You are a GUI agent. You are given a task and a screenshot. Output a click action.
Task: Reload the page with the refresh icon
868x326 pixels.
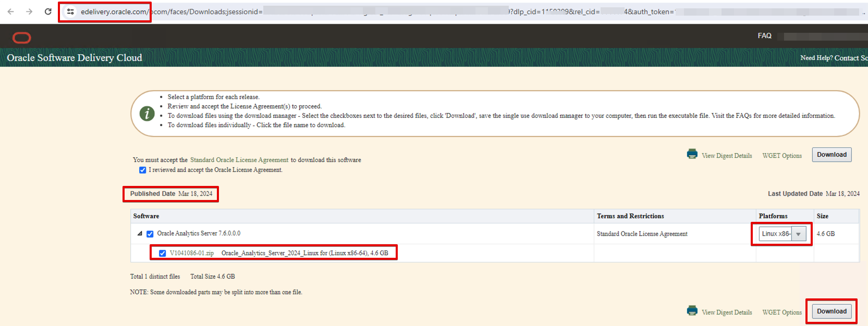(x=48, y=11)
